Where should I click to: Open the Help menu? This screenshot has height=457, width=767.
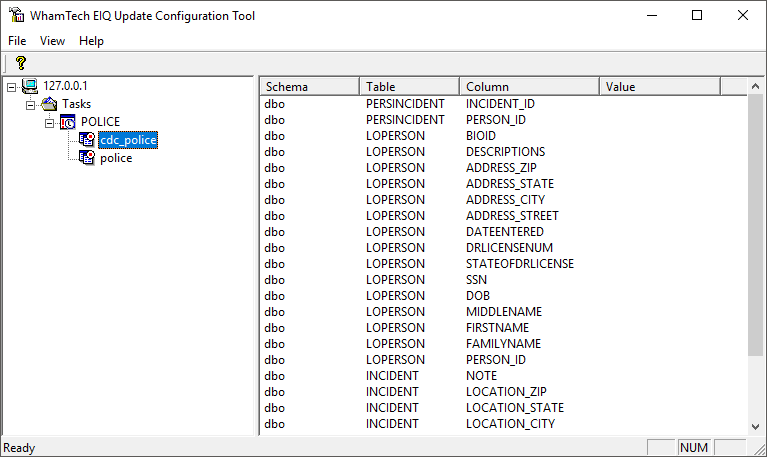tap(91, 41)
